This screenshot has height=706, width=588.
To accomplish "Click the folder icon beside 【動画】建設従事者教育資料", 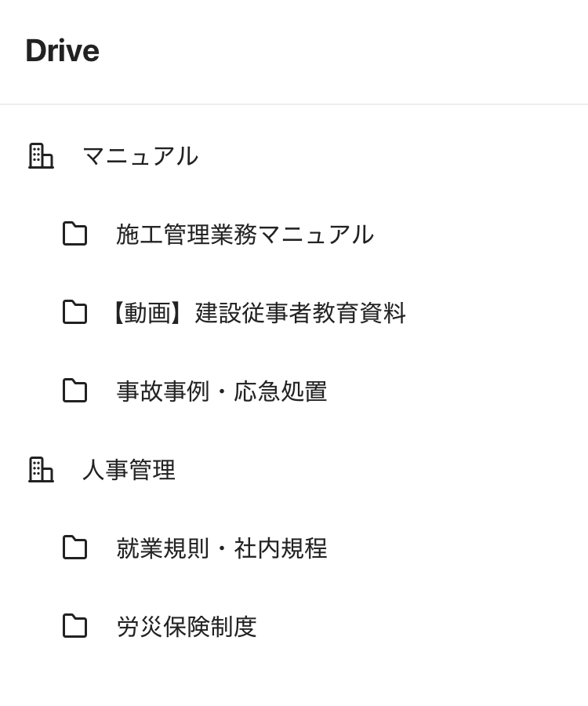I will coord(74,312).
